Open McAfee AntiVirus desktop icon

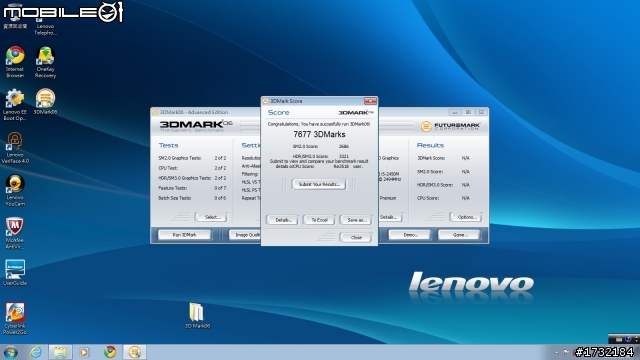pos(15,233)
